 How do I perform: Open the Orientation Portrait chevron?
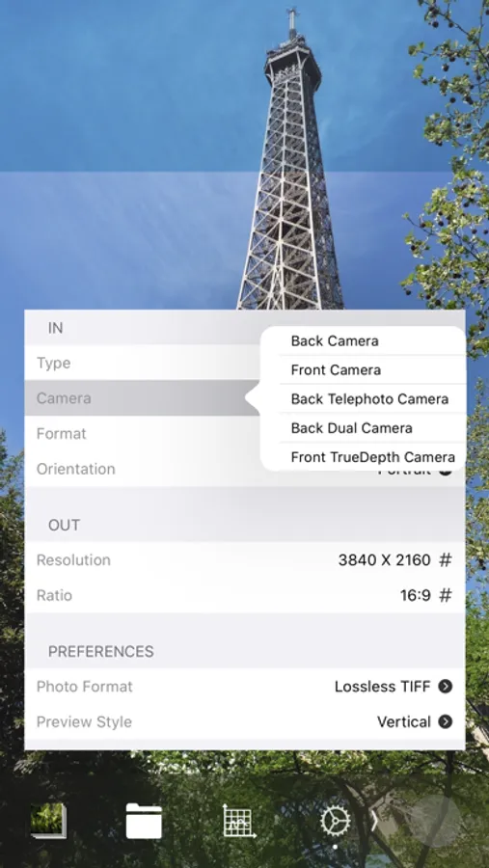click(x=446, y=471)
